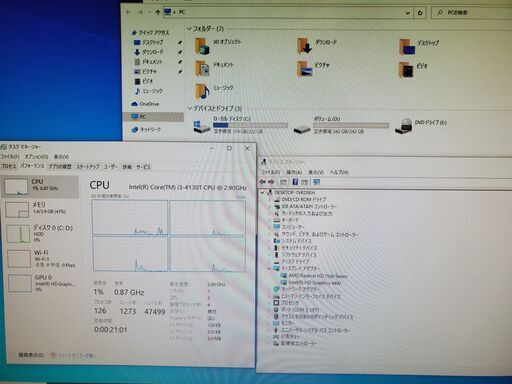Expand ネットワーク アダプター node

270,289
